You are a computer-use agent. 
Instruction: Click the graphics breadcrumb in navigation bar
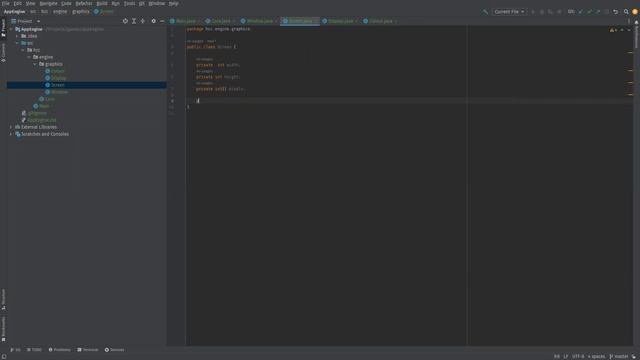(x=81, y=12)
